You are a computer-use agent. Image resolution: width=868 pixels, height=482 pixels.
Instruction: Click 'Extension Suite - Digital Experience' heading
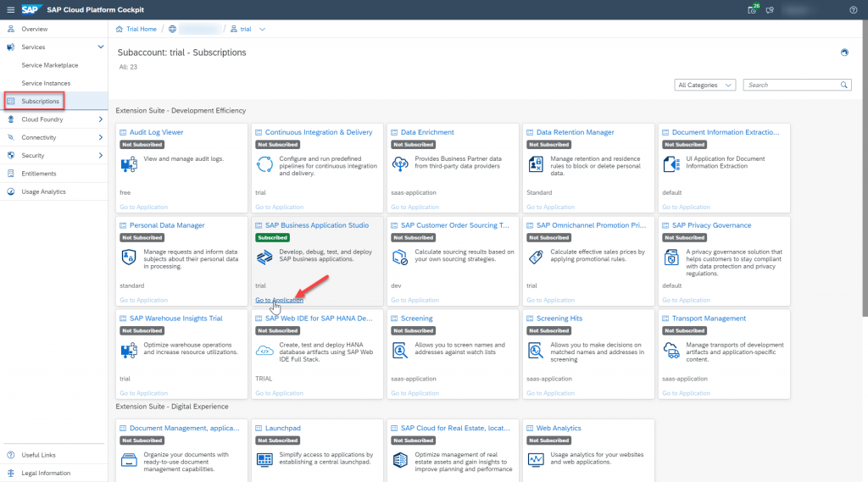click(x=172, y=407)
